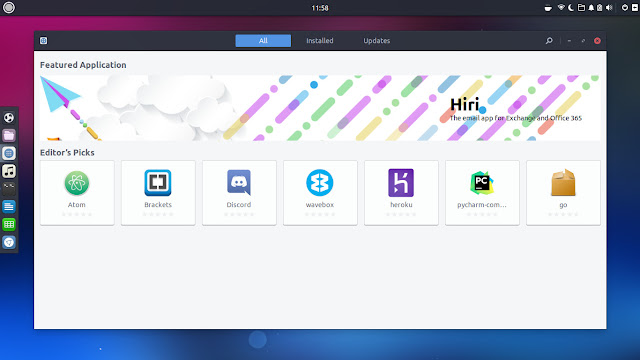Click the Atom star rating
This screenshot has height=360, width=640.
click(x=77, y=214)
